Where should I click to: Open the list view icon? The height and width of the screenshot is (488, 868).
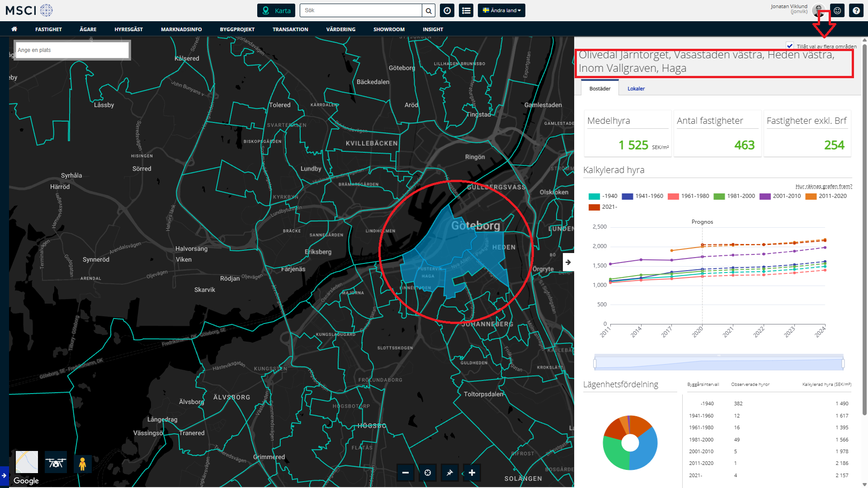pos(466,10)
